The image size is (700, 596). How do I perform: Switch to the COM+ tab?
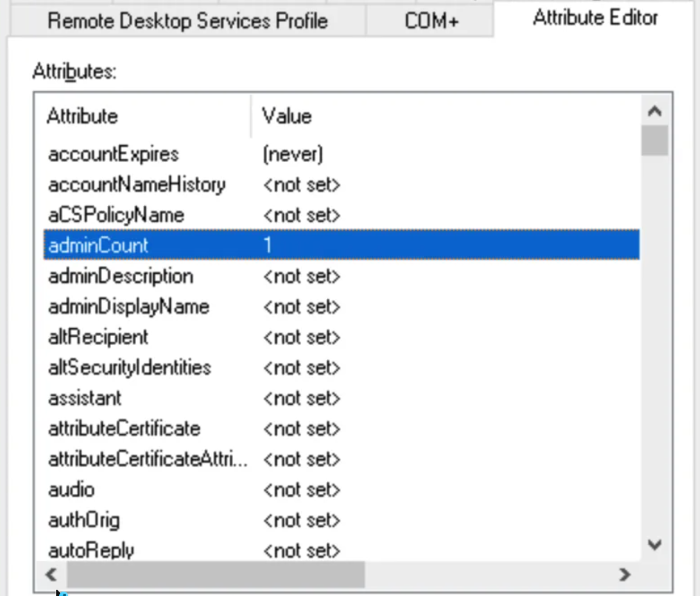point(431,20)
